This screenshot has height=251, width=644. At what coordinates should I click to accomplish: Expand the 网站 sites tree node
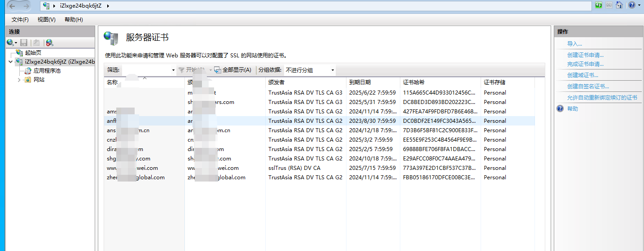pyautogui.click(x=19, y=80)
